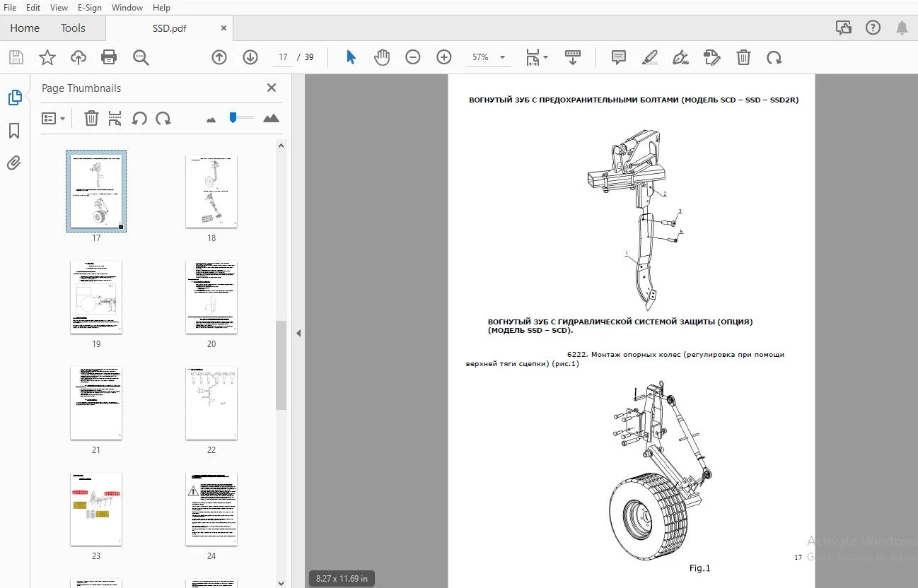Image resolution: width=918 pixels, height=588 pixels.
Task: Switch to the Tools tab
Action: (73, 28)
